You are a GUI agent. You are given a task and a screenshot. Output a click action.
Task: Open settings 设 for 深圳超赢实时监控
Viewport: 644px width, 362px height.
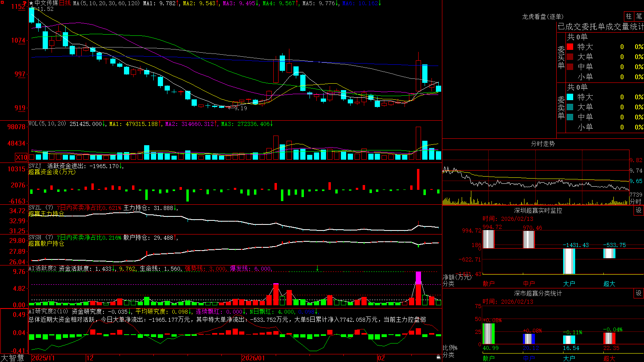pyautogui.click(x=639, y=210)
